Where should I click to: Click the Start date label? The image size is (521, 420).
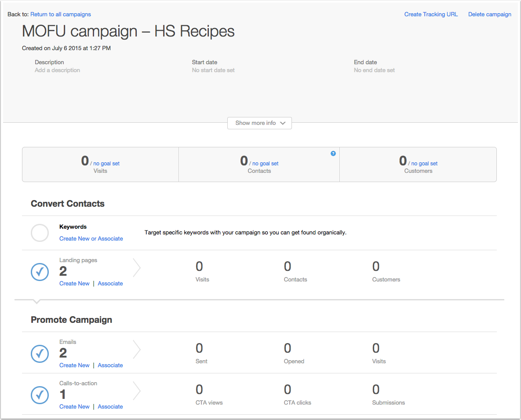coord(205,62)
